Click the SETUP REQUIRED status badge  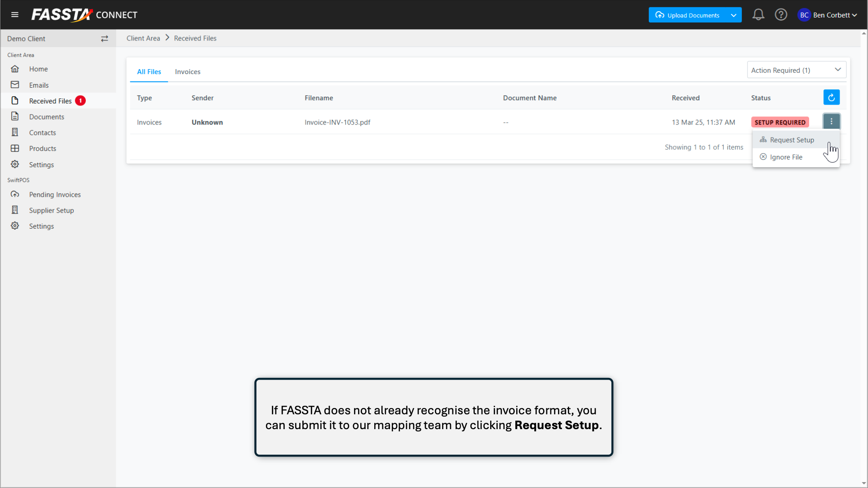(x=780, y=122)
